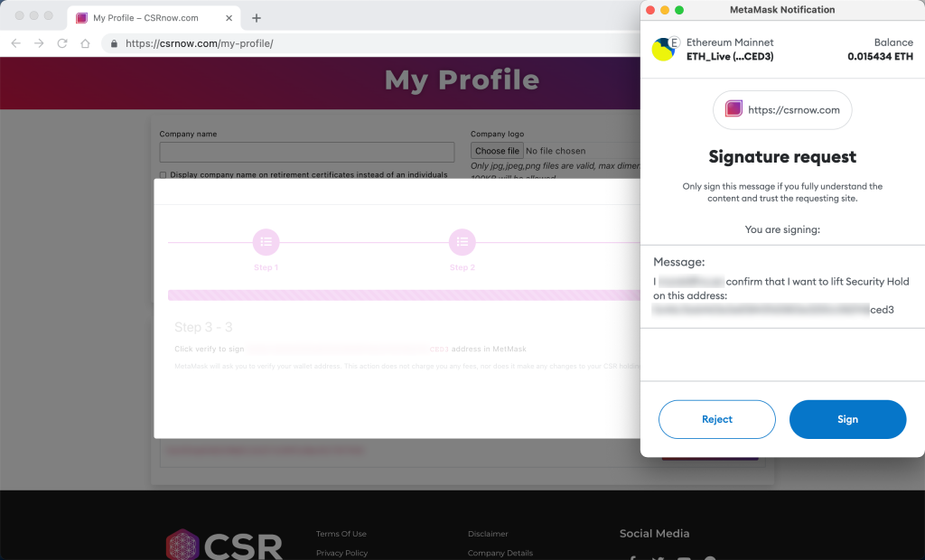Screen dimensions: 925x560
Task: Open the Terms Of Use footer link
Action: tap(341, 534)
